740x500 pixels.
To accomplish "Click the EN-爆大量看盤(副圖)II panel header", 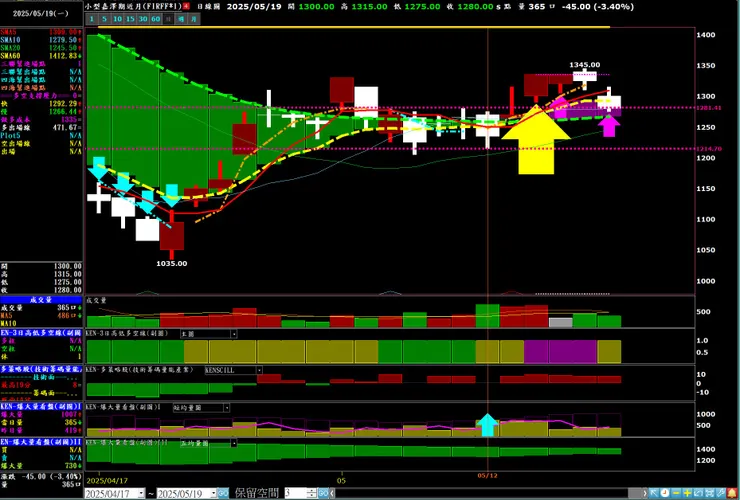I will (42, 442).
